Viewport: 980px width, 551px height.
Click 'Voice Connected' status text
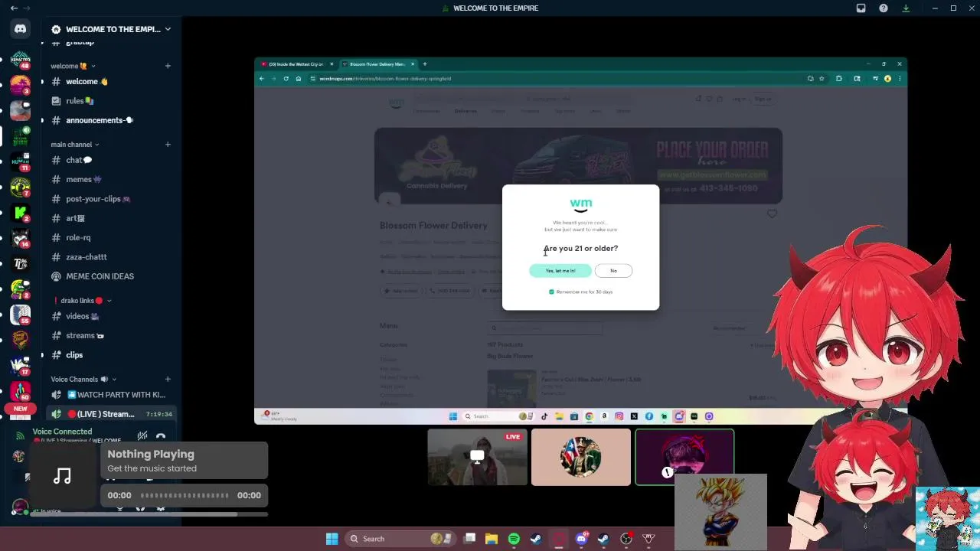(62, 432)
